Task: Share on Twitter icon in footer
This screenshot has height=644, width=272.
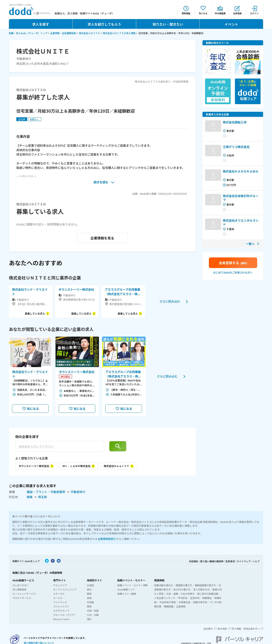Action: pos(47,561)
